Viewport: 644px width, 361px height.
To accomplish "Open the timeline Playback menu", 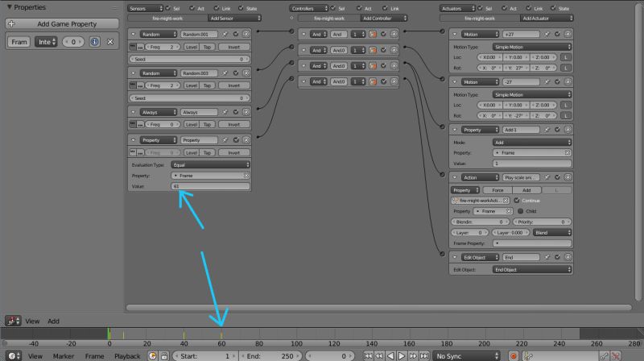I will click(127, 356).
